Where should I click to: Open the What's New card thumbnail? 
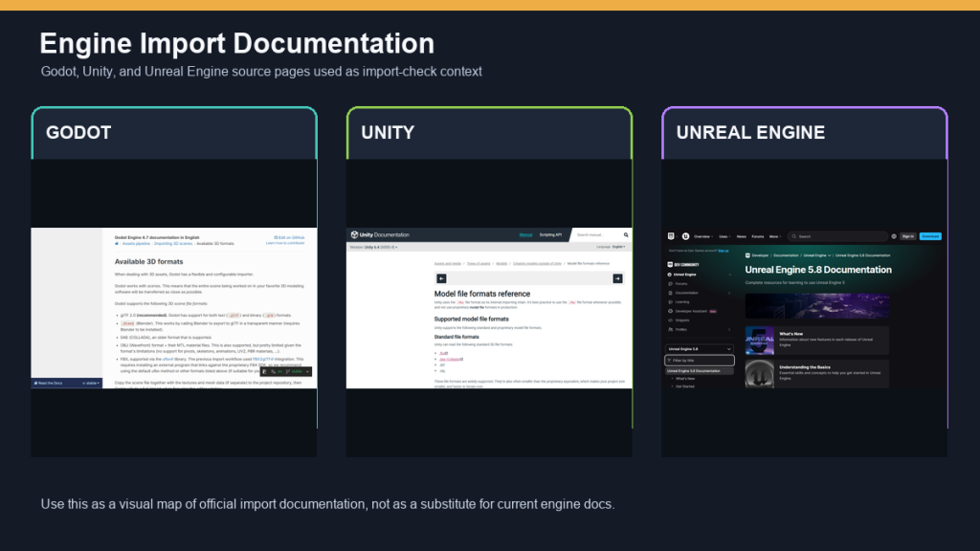[x=759, y=341]
